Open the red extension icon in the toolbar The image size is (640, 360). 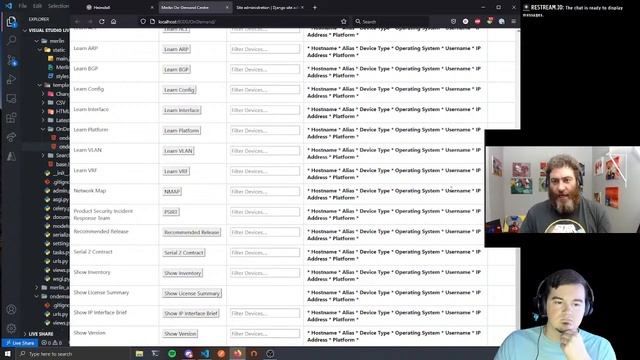[477, 22]
